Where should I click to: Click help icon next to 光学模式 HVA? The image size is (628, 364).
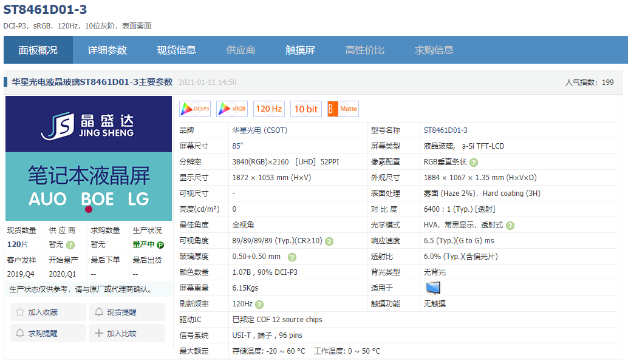point(510,225)
